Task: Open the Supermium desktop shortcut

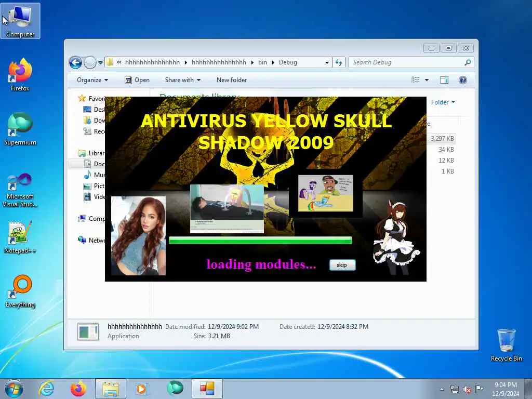Action: click(x=20, y=129)
